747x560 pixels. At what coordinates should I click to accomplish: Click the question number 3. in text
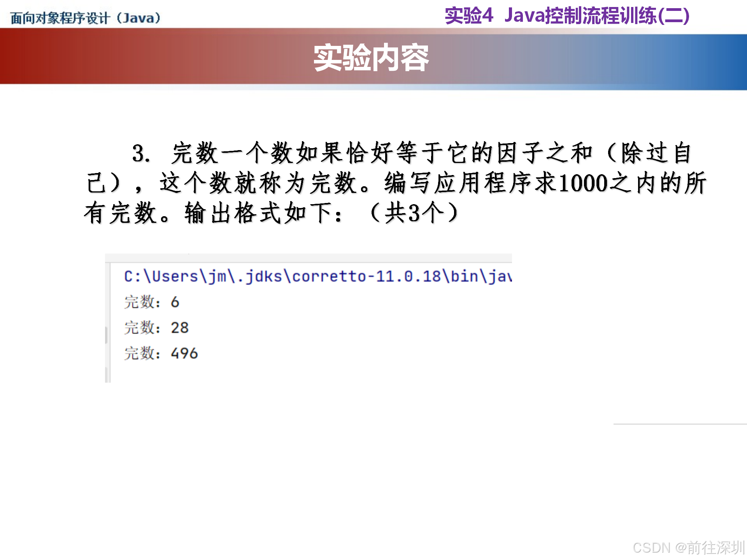(x=141, y=153)
